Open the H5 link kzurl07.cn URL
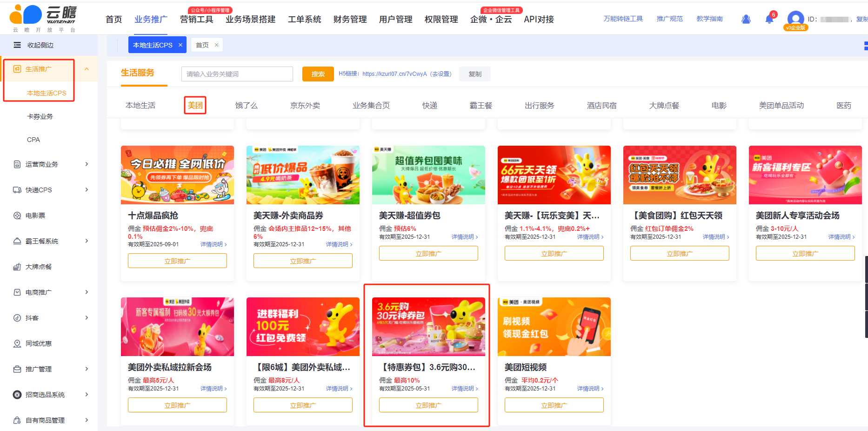Viewport: 868px width, 431px height. (x=394, y=74)
